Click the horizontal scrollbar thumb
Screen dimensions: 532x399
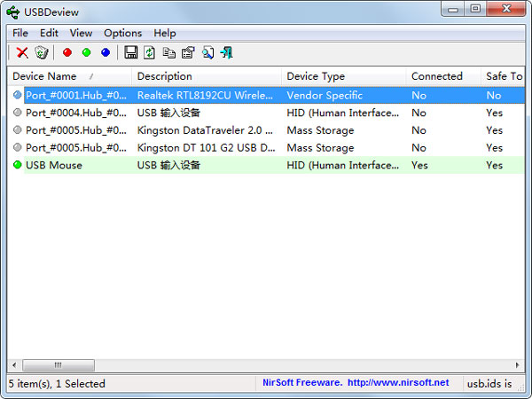[x=59, y=365]
